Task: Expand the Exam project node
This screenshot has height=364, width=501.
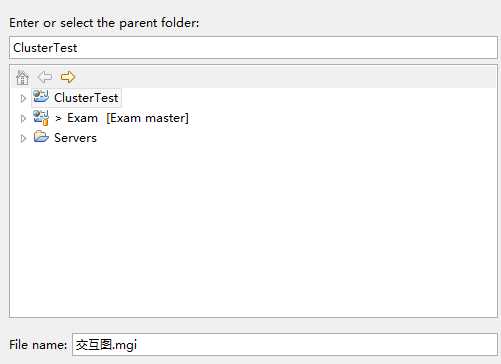Action: click(x=23, y=118)
